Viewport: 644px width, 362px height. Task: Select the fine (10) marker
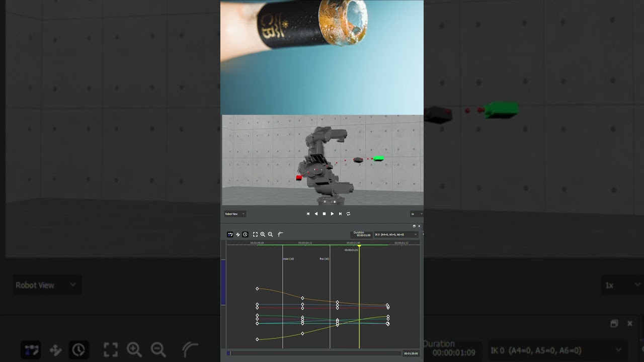click(325, 259)
